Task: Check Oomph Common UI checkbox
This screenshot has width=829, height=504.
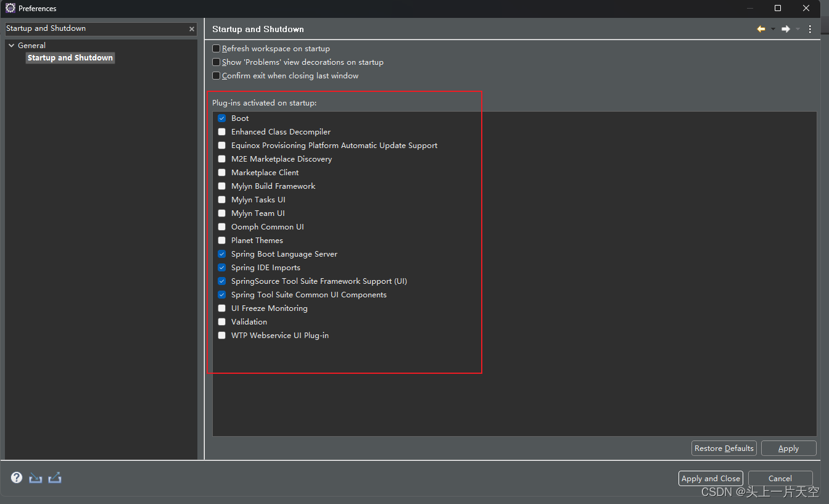Action: [222, 227]
